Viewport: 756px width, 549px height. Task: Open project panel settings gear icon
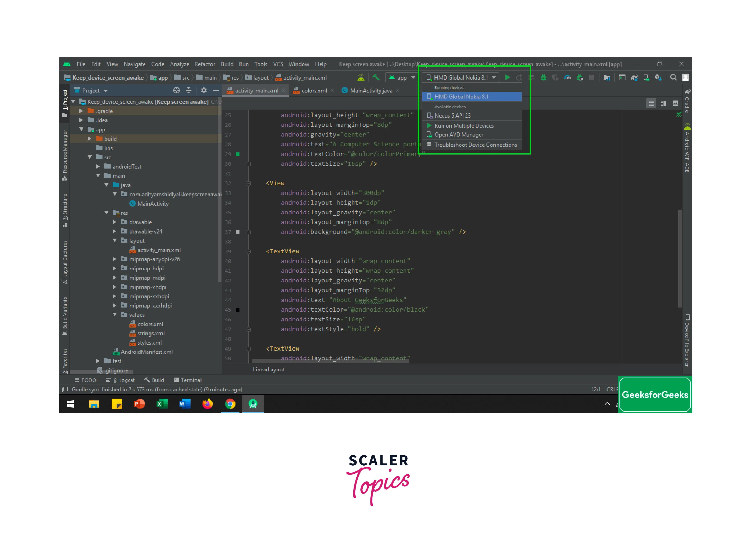204,90
